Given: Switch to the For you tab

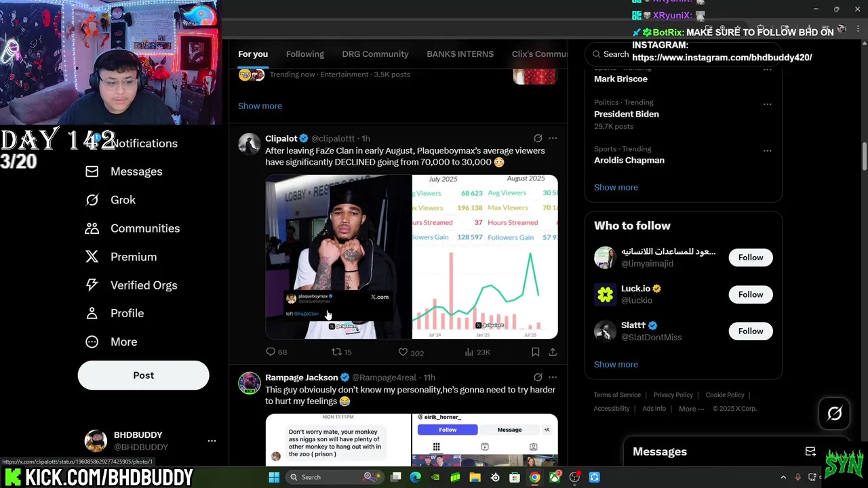Looking at the screenshot, I should click(x=253, y=54).
